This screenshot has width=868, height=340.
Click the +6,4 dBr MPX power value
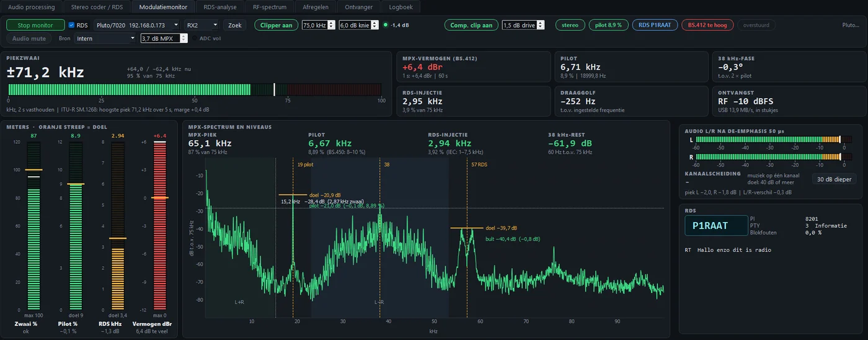pyautogui.click(x=421, y=67)
